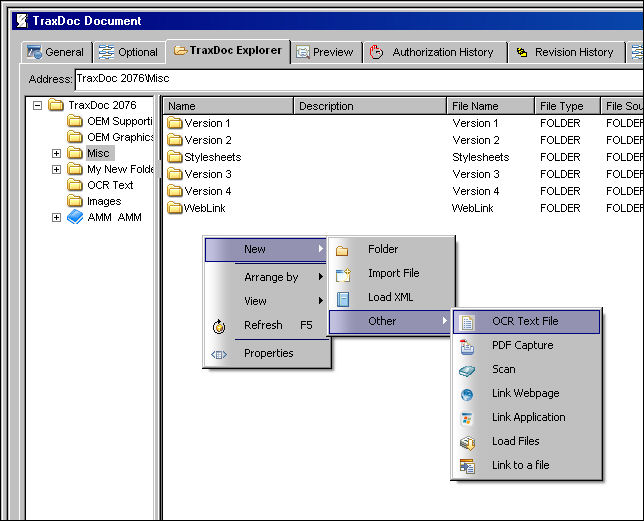
Task: Open the View submenu arrow
Action: click(x=321, y=301)
